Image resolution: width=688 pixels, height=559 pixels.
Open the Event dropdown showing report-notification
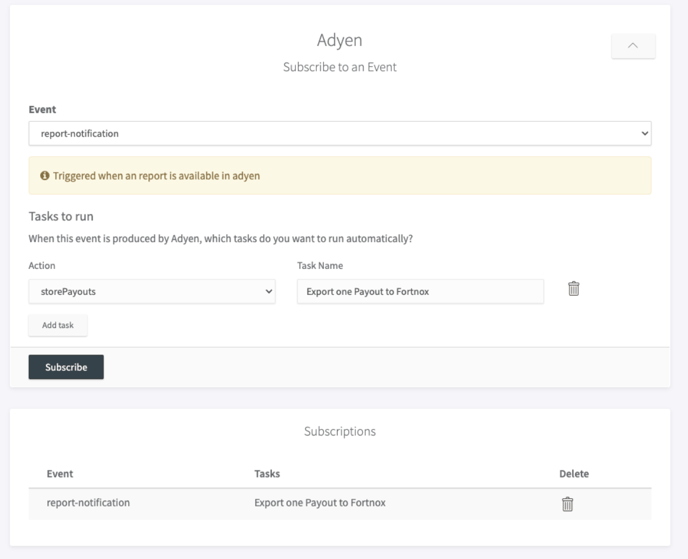pyautogui.click(x=339, y=133)
